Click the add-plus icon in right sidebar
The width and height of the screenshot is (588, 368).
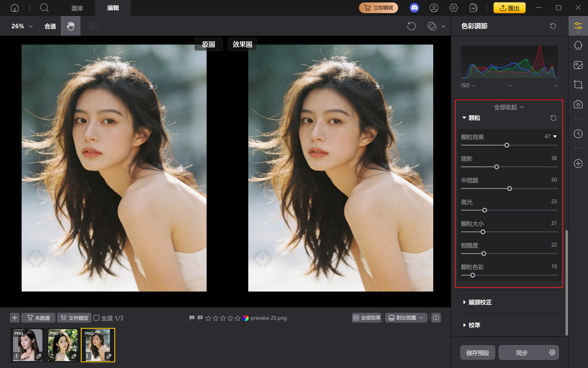(x=578, y=164)
